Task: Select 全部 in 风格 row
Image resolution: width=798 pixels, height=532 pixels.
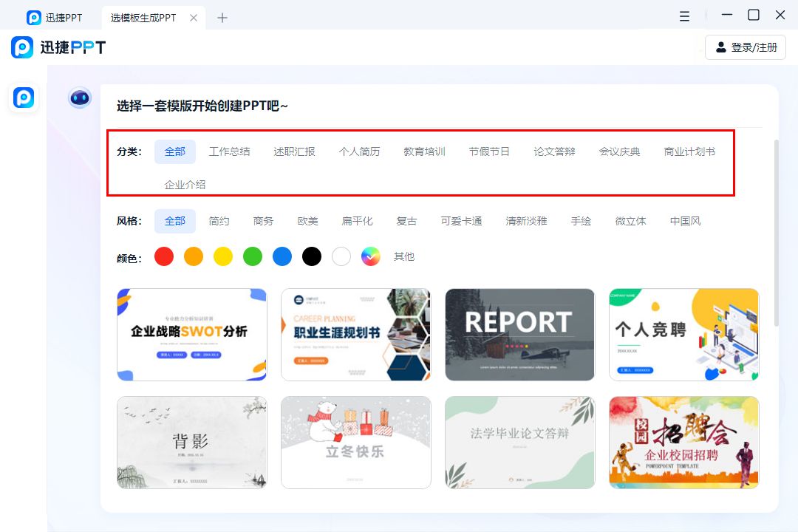Action: coord(175,221)
